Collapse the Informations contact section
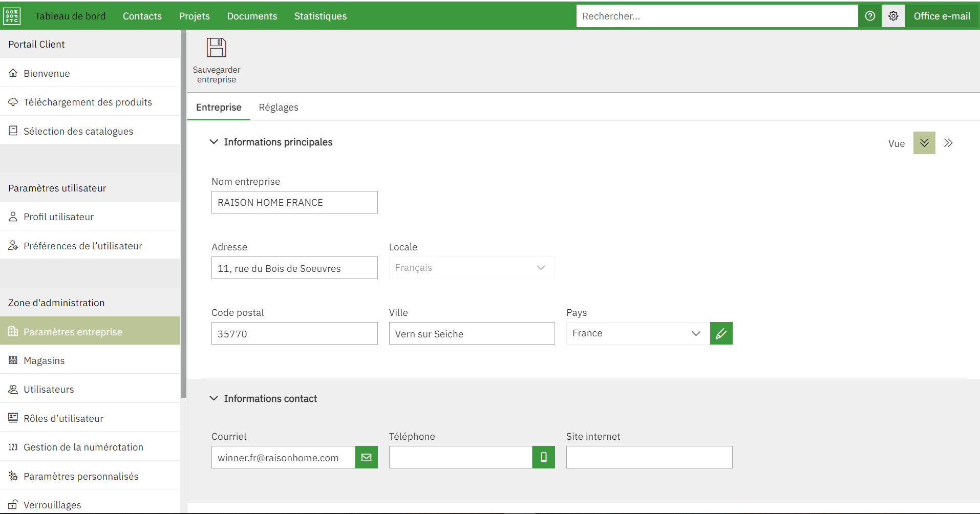 (214, 398)
